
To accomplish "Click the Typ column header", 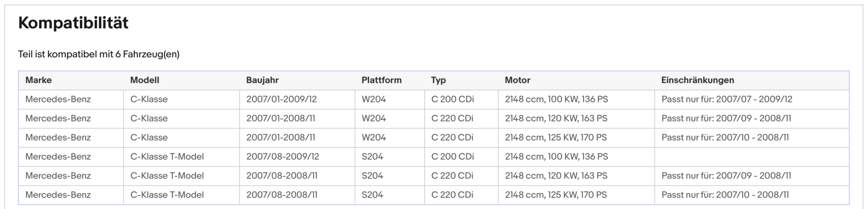I will (x=438, y=80).
